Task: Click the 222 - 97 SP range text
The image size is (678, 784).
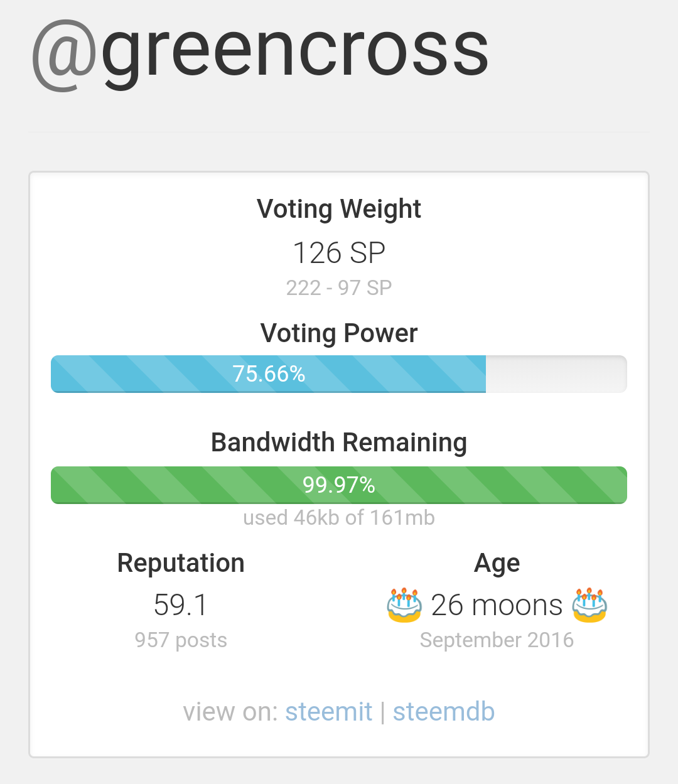Action: coord(339,287)
